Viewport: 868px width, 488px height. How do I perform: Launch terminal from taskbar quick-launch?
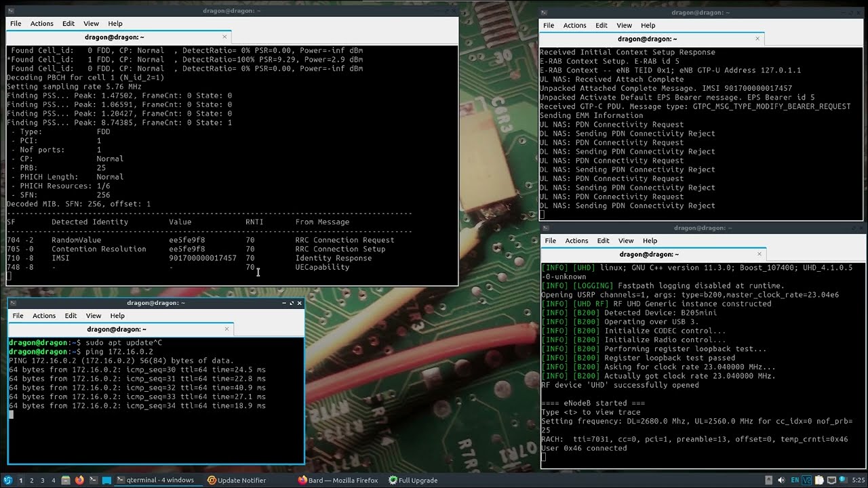(x=94, y=480)
